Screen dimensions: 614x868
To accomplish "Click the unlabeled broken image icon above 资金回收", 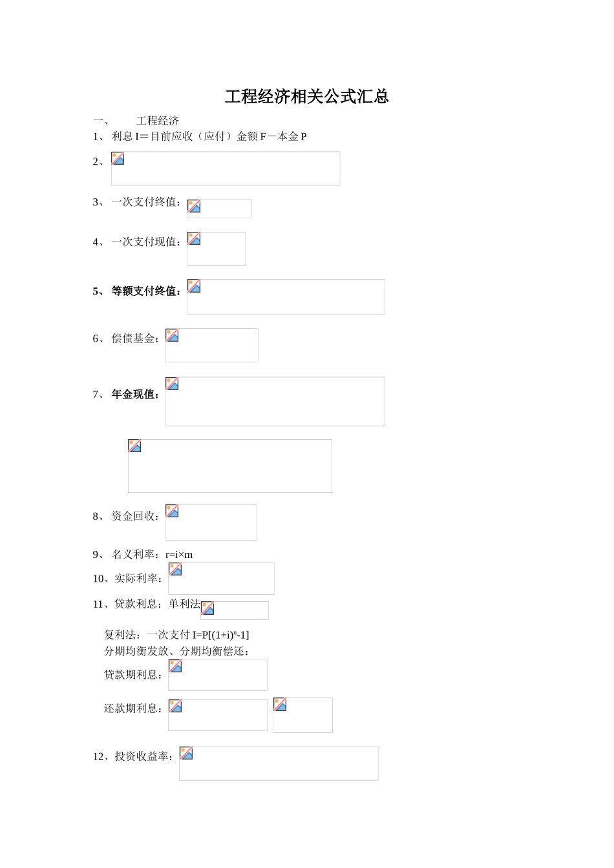I will pos(134,446).
